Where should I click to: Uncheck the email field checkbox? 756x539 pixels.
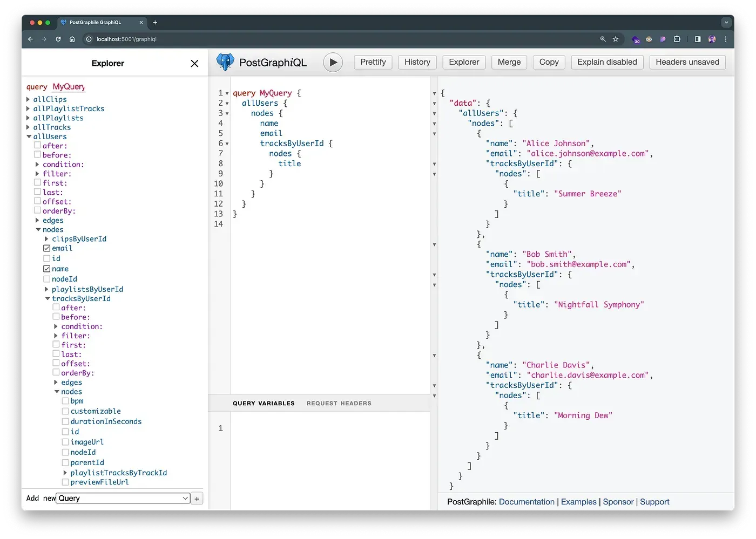tap(47, 249)
